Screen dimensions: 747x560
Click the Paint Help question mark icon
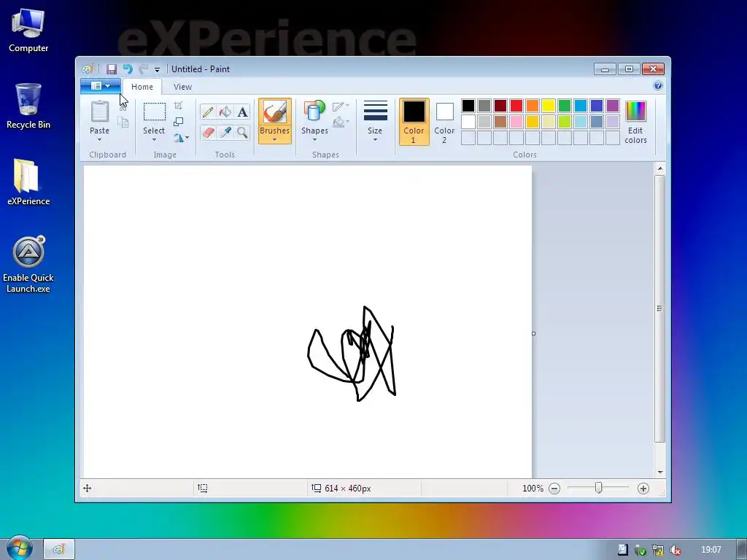tap(658, 86)
